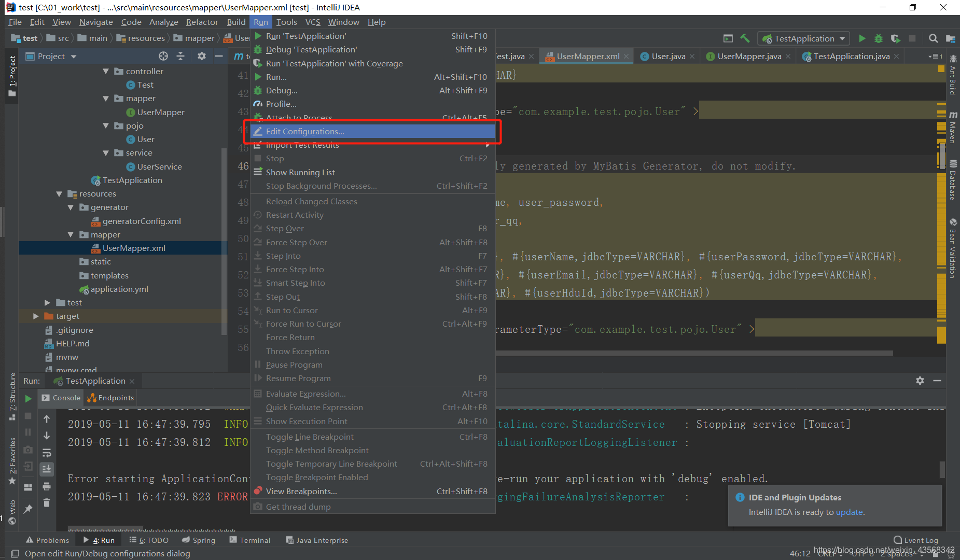960x560 pixels.
Task: Open TestApplication run configuration dropdown
Action: click(804, 38)
